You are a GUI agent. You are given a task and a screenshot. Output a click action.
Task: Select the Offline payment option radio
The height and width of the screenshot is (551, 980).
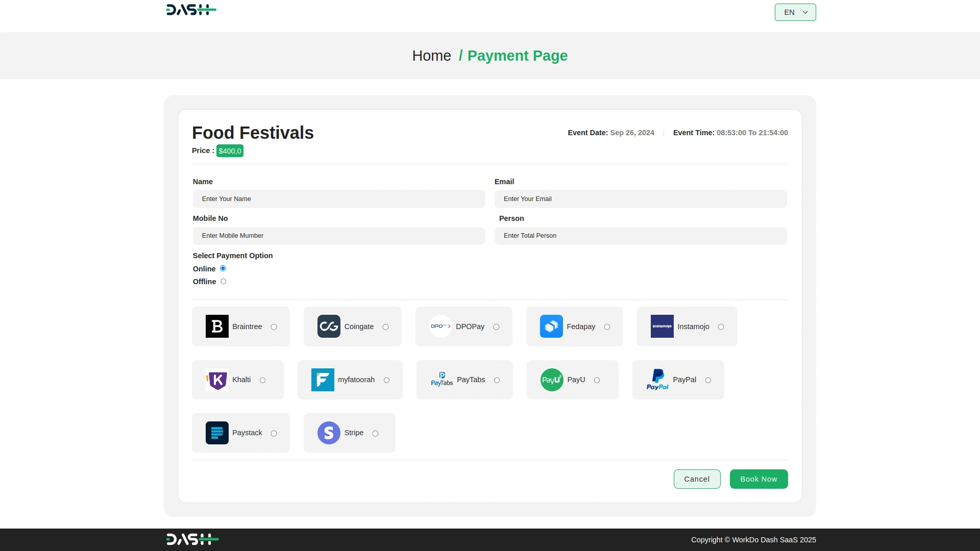point(224,282)
